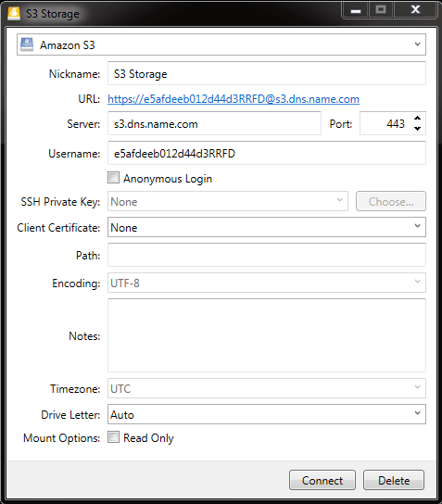Viewport: 442px width, 504px height.
Task: Click into the Server field
Action: (x=214, y=123)
